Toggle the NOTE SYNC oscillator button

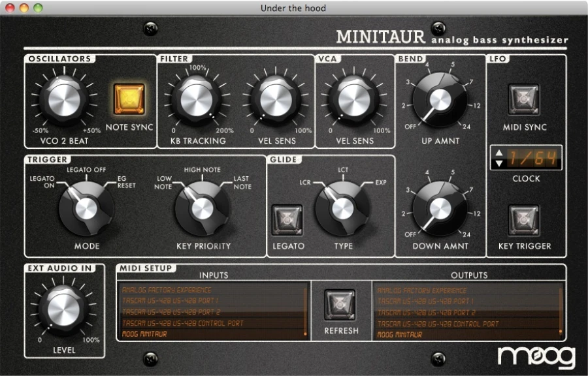pos(129,99)
